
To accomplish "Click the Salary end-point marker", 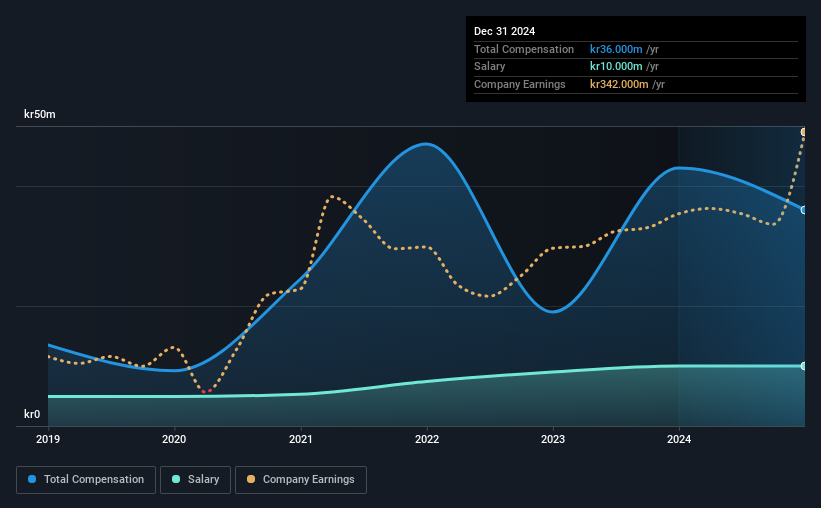I will [x=804, y=366].
